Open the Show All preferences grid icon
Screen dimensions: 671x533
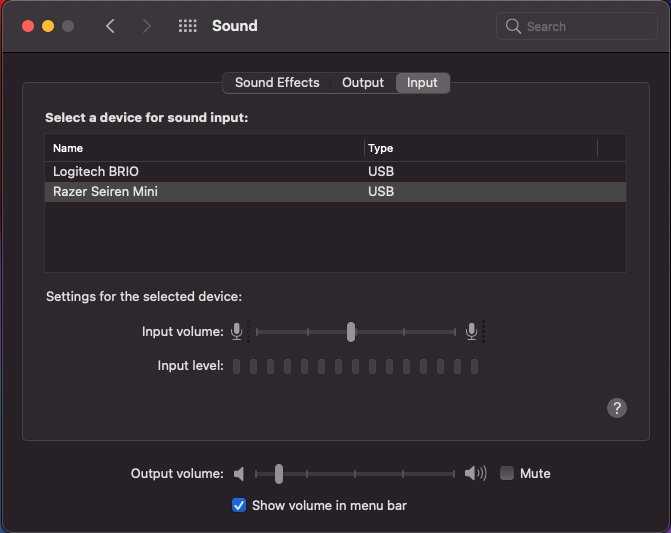click(187, 26)
